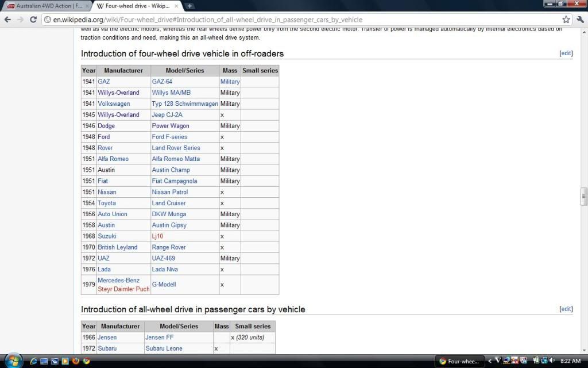The width and height of the screenshot is (588, 368).
Task: Click the browser Back arrow
Action: pyautogui.click(x=8, y=20)
